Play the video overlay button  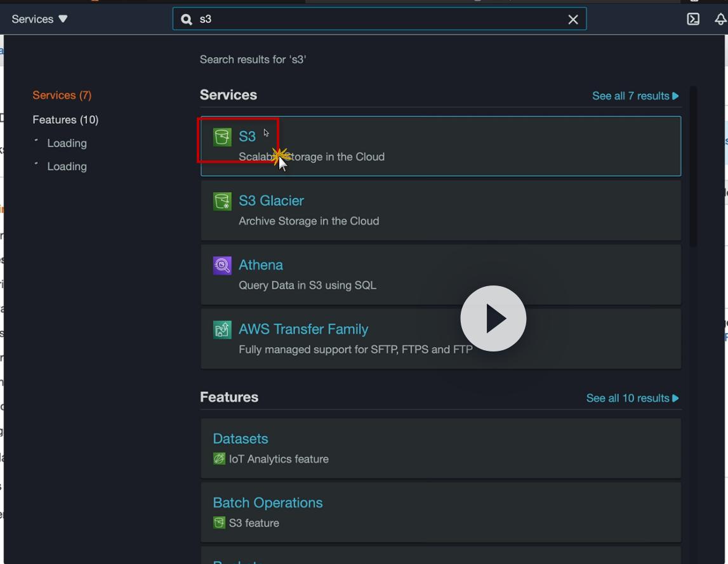click(x=493, y=318)
